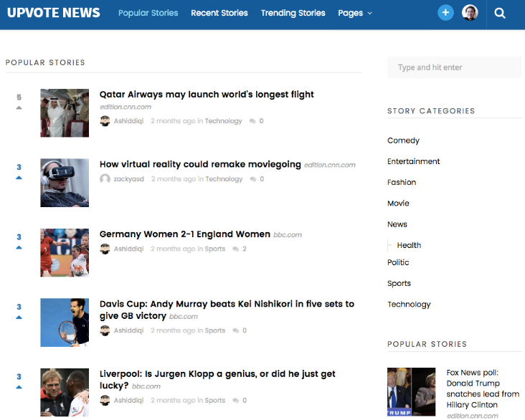Click zackyasd author name

point(128,179)
